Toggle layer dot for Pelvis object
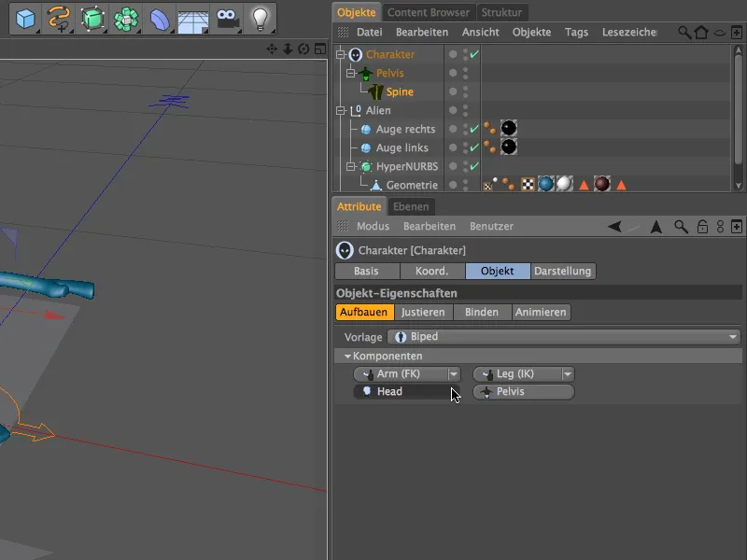The width and height of the screenshot is (747, 560). coord(453,73)
